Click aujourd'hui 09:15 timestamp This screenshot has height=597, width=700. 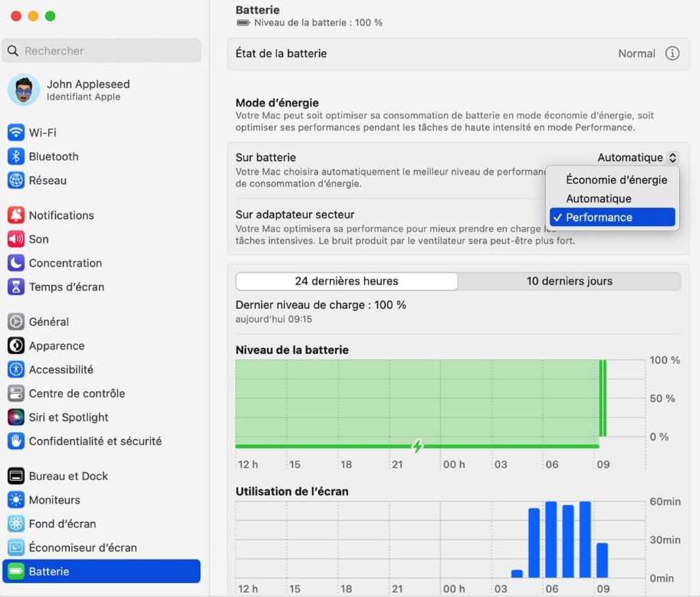274,319
